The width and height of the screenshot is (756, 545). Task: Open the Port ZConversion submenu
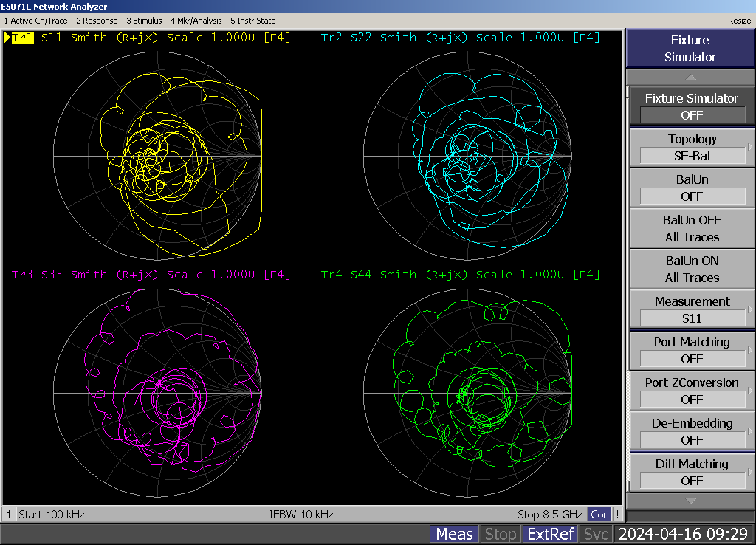click(691, 391)
